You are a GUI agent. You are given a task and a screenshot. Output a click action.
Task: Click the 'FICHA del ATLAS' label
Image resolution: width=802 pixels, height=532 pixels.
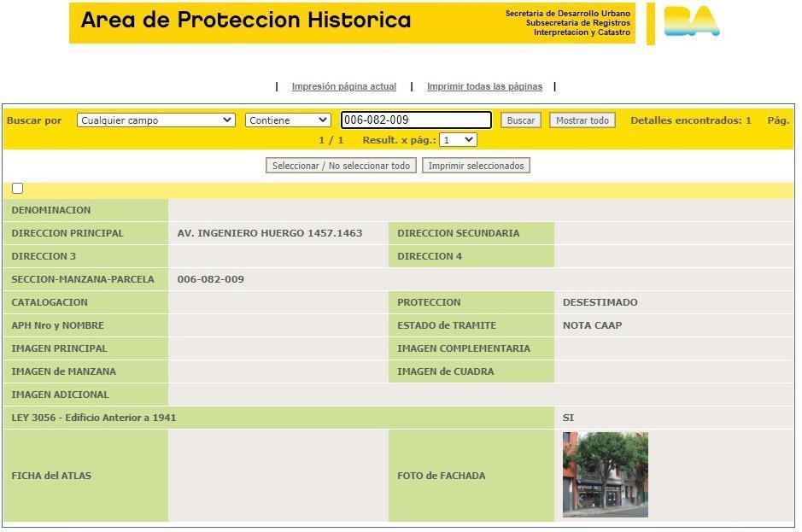click(51, 476)
